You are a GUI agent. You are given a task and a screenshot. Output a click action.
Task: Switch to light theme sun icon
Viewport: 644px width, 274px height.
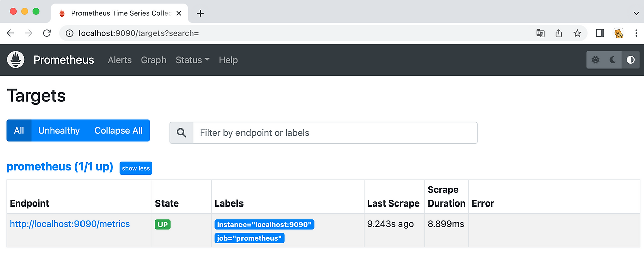596,60
